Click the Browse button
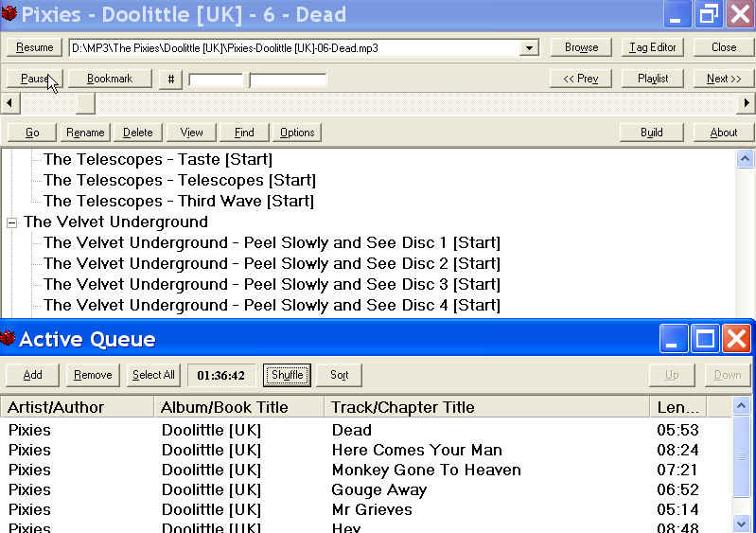The height and width of the screenshot is (533, 756). (x=581, y=47)
